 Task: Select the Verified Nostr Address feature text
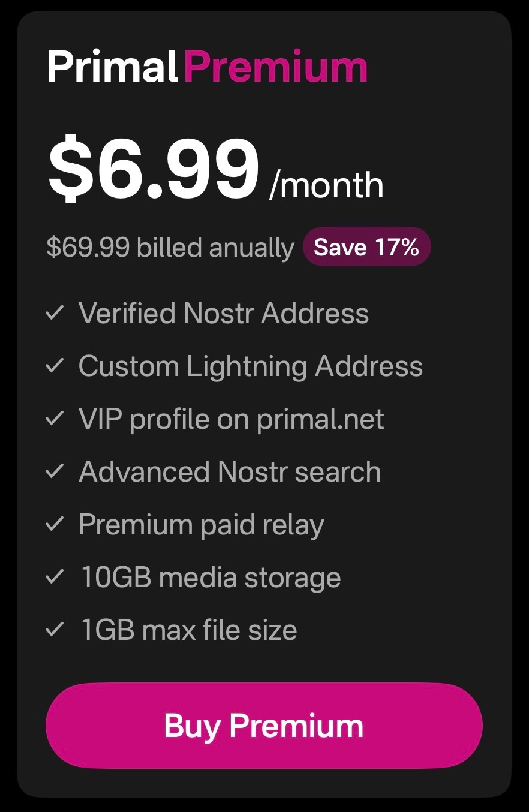pyautogui.click(x=224, y=313)
